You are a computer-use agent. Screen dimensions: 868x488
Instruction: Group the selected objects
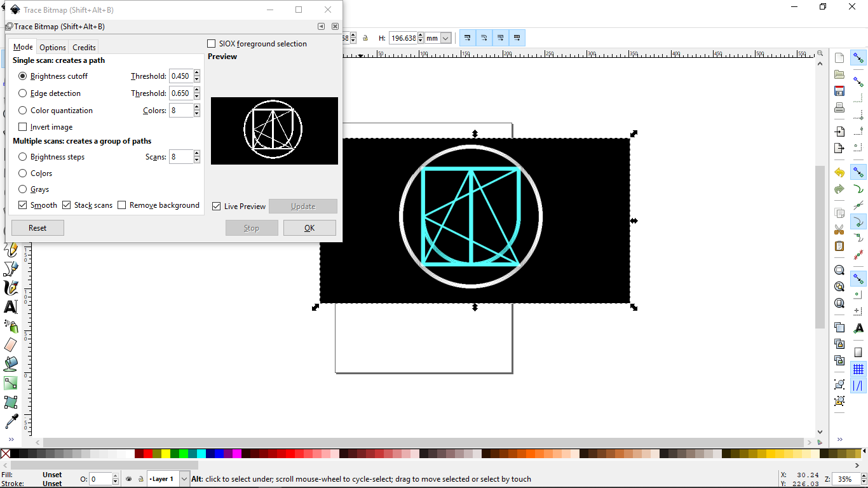coord(839,384)
